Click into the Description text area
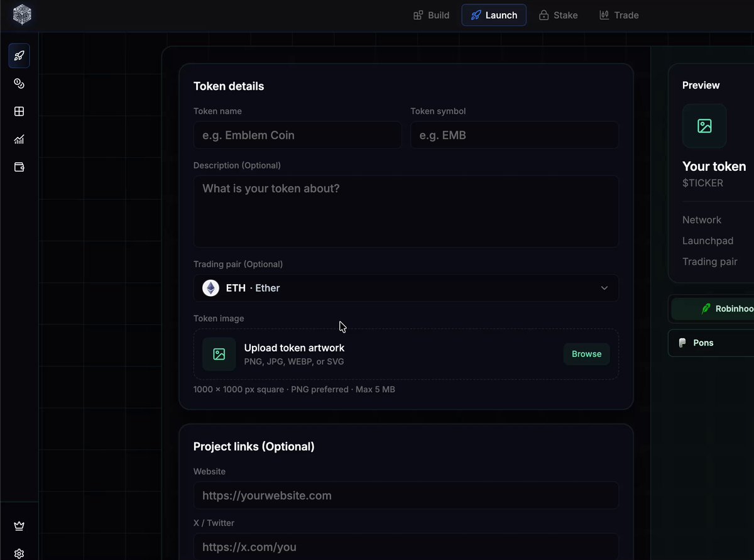The image size is (754, 560). point(406,211)
